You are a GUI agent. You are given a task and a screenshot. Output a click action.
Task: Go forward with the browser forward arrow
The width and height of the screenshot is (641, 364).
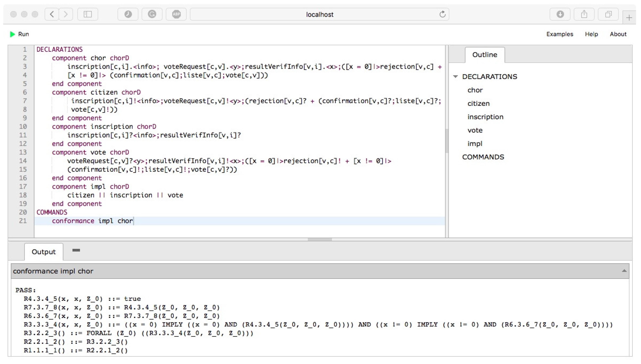tap(66, 14)
